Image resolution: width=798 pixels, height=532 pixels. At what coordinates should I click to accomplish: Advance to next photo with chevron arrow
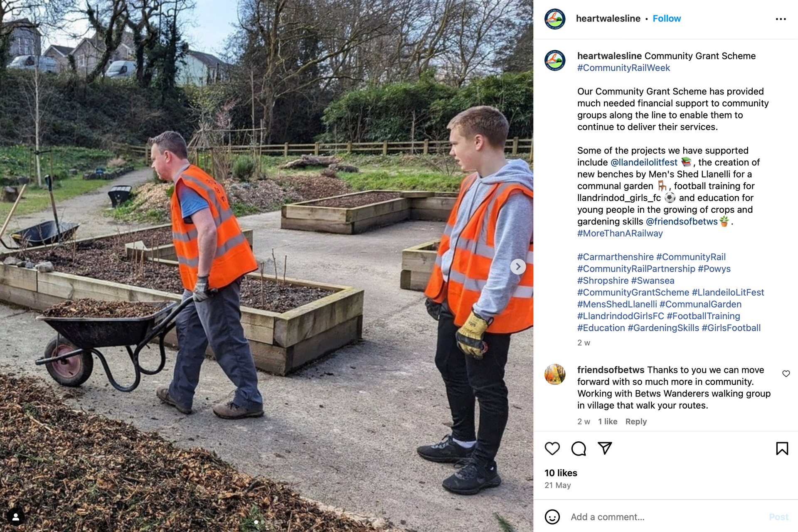coord(518,266)
